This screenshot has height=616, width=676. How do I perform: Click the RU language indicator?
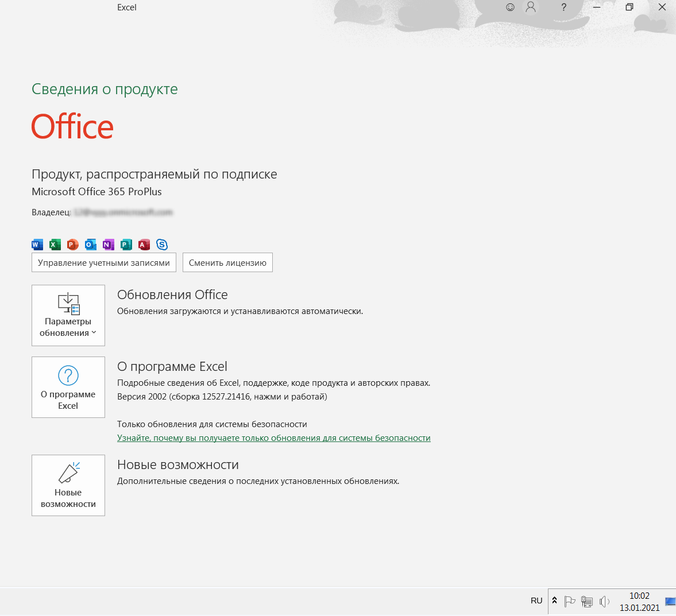pyautogui.click(x=536, y=600)
